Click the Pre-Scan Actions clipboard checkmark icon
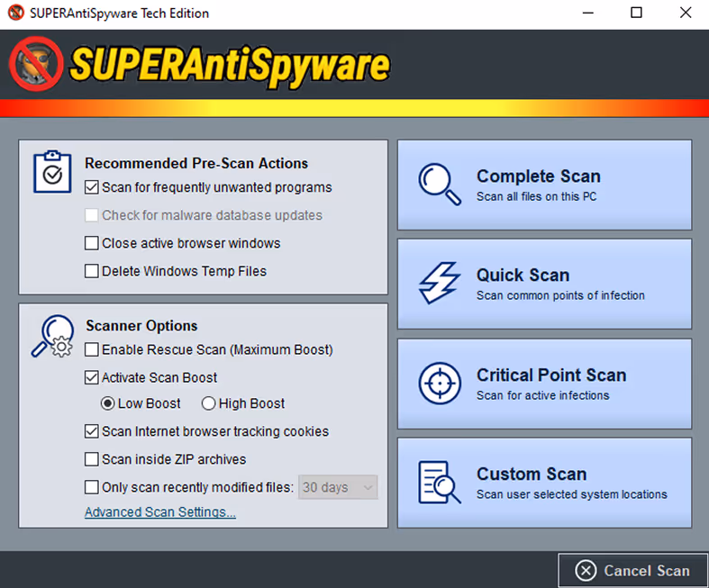 coord(52,172)
